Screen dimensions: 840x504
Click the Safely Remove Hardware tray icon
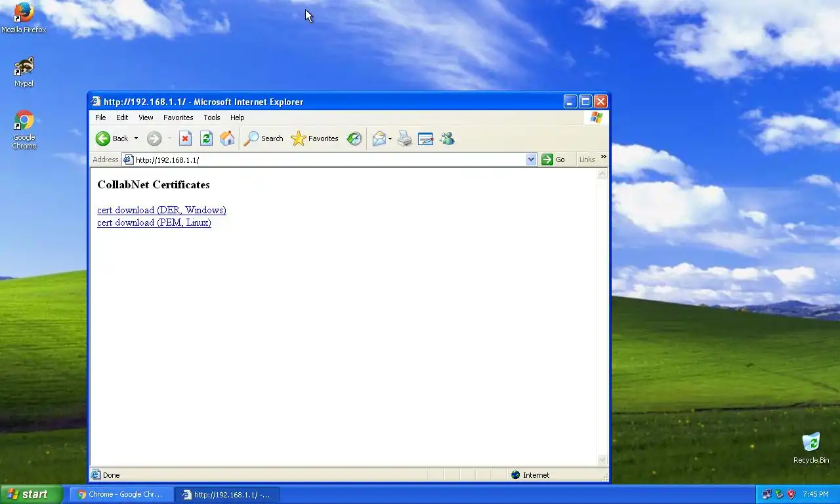pos(779,494)
